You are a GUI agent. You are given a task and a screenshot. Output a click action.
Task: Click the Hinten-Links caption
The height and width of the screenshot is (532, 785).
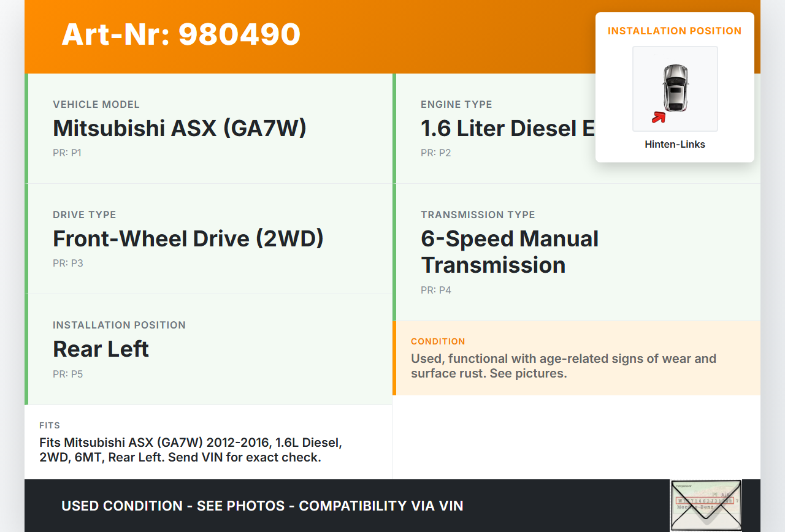(675, 145)
